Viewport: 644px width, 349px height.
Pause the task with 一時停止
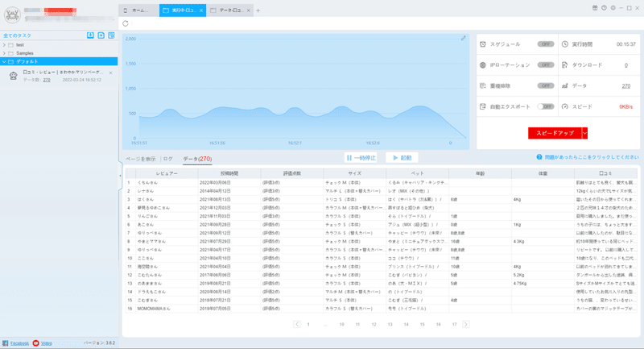tap(361, 157)
